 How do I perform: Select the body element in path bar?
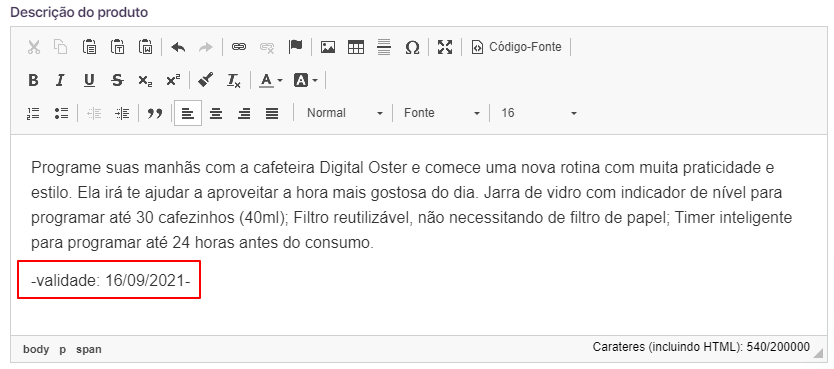coord(36,349)
